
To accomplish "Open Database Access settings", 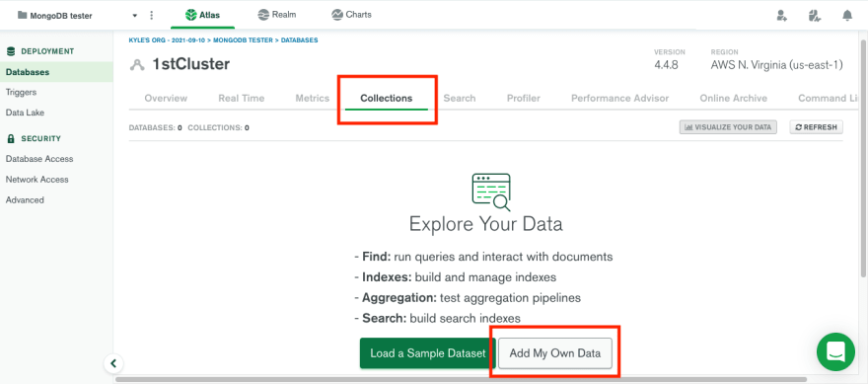I will click(39, 159).
